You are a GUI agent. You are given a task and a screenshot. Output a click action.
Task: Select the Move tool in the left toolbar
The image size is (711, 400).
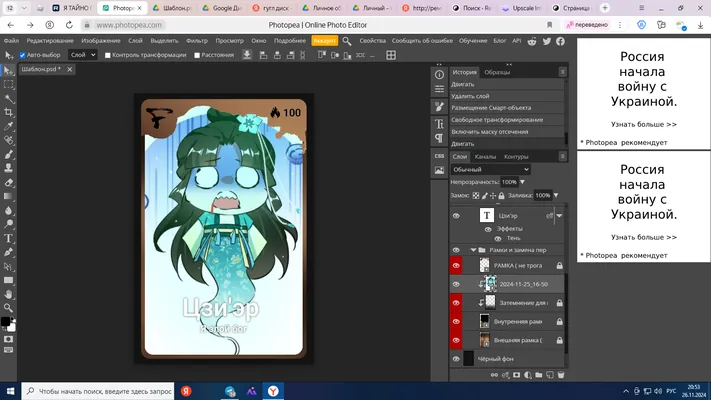coord(9,71)
